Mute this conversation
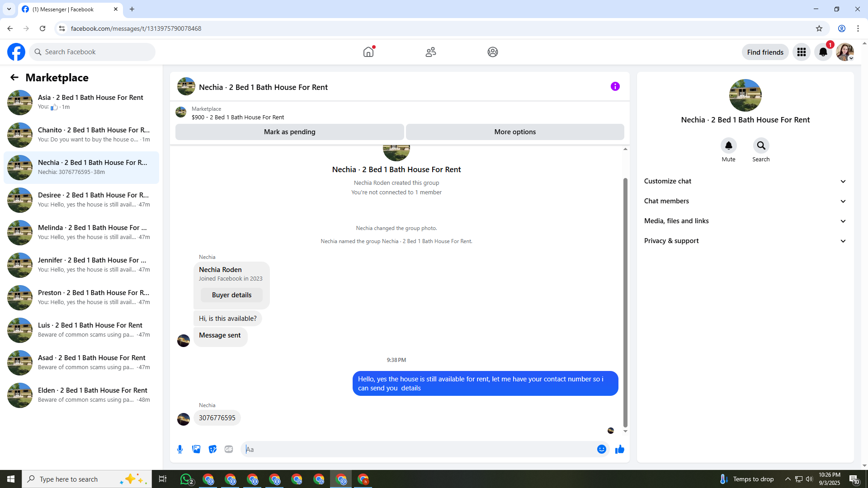The width and height of the screenshot is (868, 488). (x=729, y=145)
